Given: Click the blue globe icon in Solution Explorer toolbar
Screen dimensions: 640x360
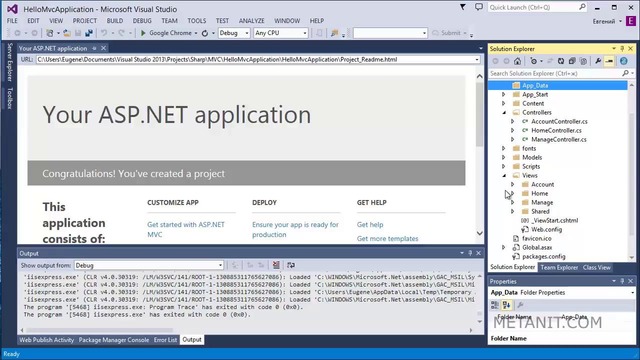Looking at the screenshot, I should pyautogui.click(x=624, y=61).
